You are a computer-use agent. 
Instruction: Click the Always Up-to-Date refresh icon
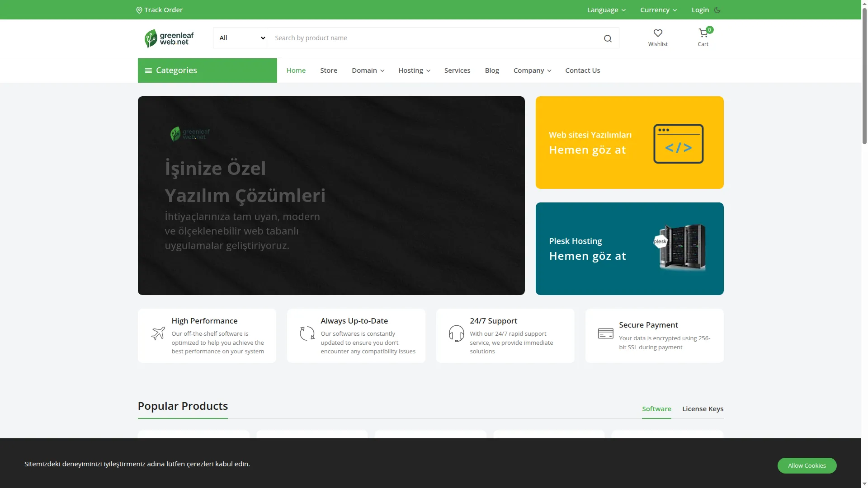(307, 333)
